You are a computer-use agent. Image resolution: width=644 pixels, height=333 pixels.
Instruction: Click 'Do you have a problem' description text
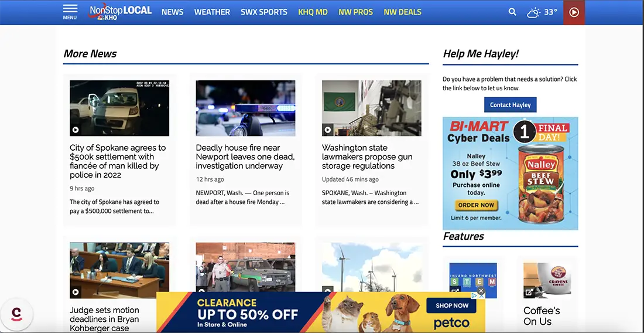tap(510, 83)
